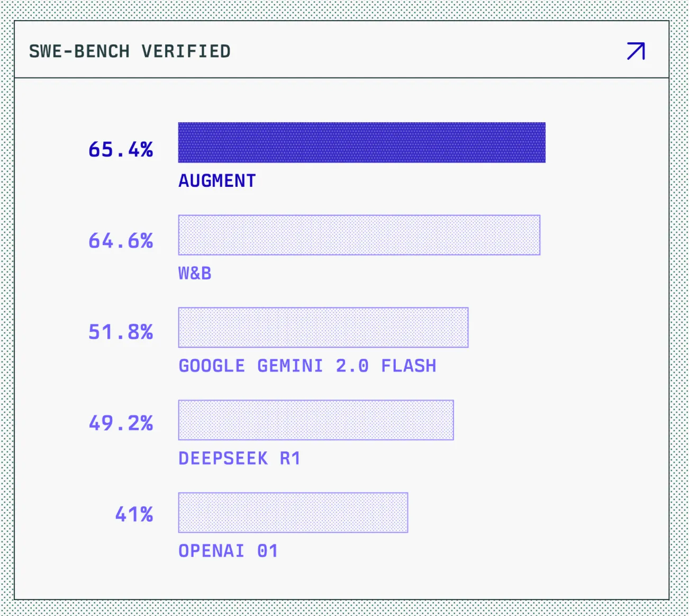Image resolution: width=689 pixels, height=616 pixels.
Task: Click the DeepSeek R1 bar
Action: [316, 420]
